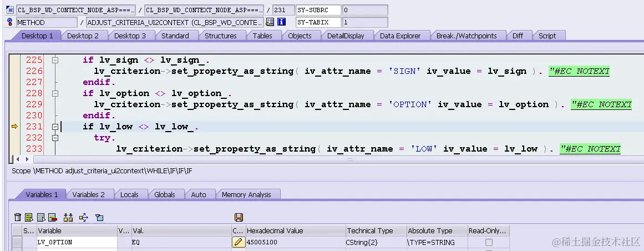Click the METHOD event type field
The width and height of the screenshot is (644, 251).
click(47, 22)
